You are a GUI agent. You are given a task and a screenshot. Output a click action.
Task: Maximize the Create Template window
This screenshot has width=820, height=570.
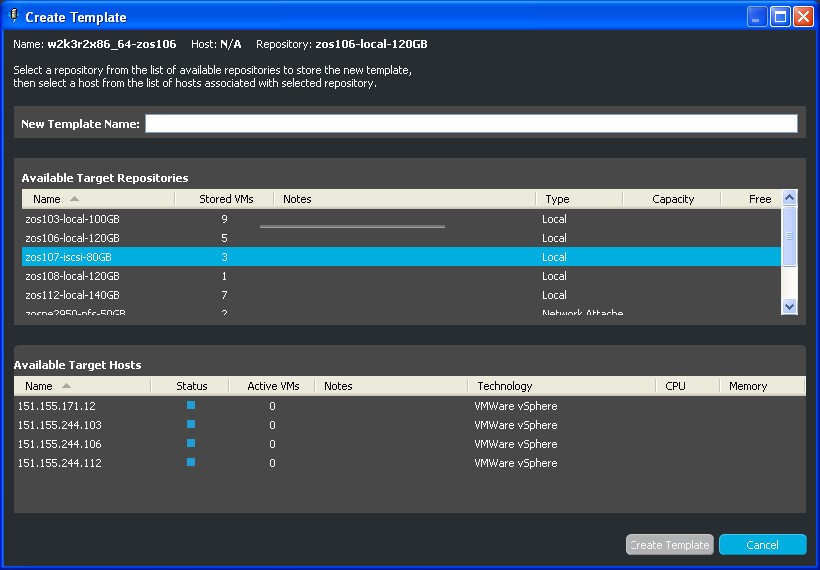pyautogui.click(x=780, y=17)
